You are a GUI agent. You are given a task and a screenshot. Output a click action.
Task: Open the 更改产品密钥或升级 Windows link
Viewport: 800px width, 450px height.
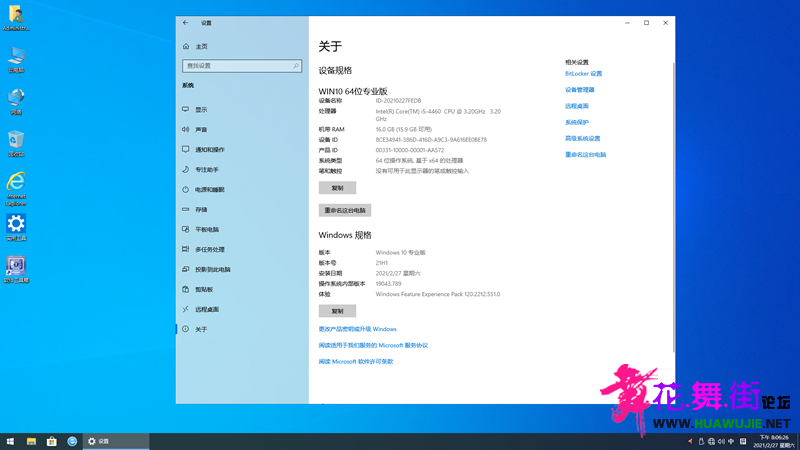click(x=358, y=329)
